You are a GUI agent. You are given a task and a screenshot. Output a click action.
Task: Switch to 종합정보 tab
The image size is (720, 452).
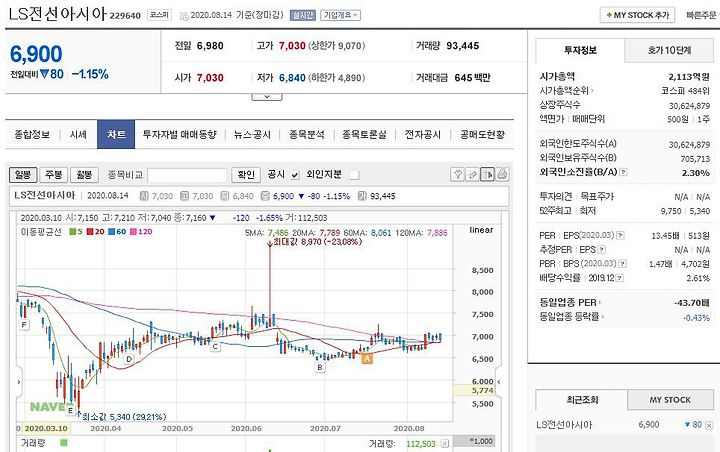[x=32, y=135]
